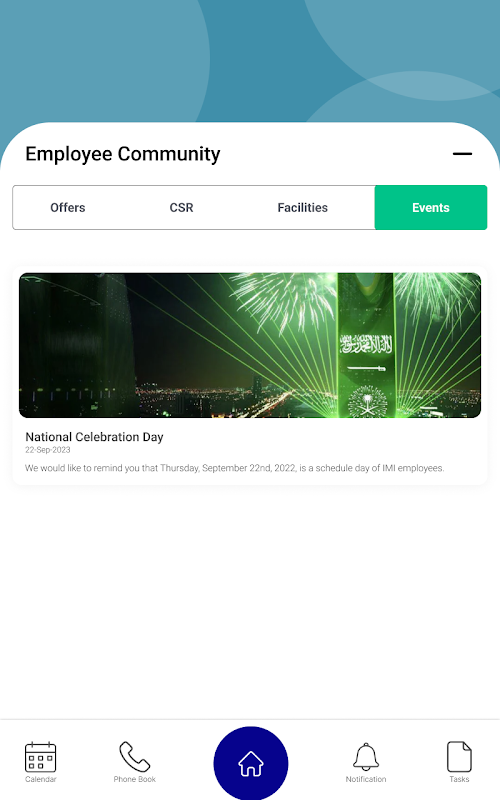This screenshot has height=800, width=500.
Task: Open the National Celebration Day banner image
Action: [250, 345]
